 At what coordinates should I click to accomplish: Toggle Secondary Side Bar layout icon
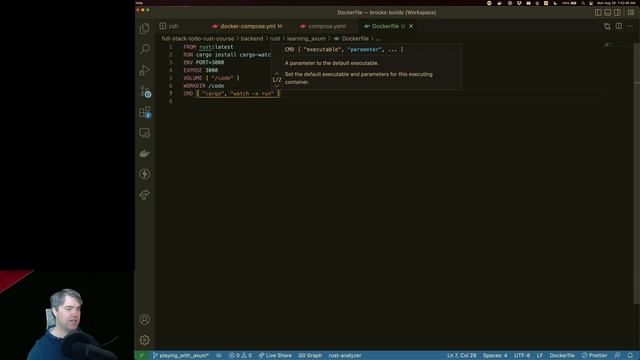(x=618, y=13)
